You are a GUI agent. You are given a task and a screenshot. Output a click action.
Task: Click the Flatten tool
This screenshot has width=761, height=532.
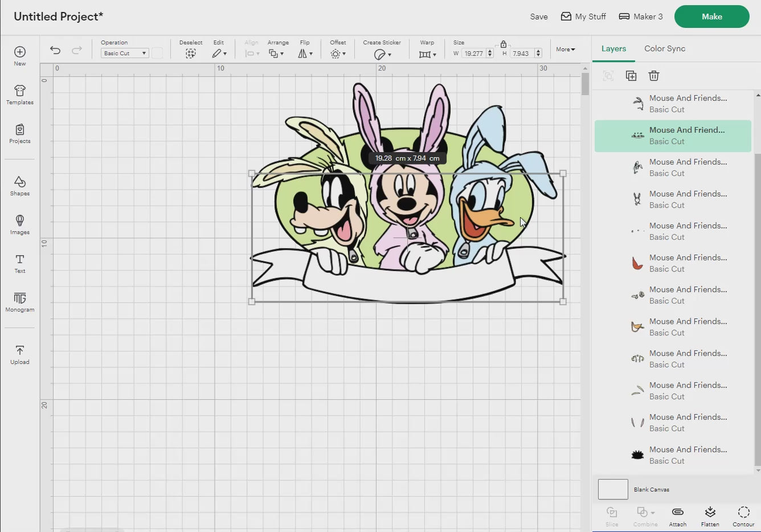coord(710,517)
